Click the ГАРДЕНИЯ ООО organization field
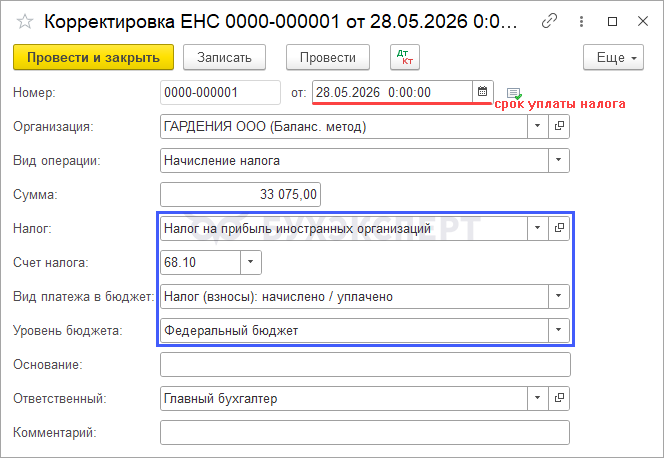Image resolution: width=664 pixels, height=458 pixels. [344, 126]
